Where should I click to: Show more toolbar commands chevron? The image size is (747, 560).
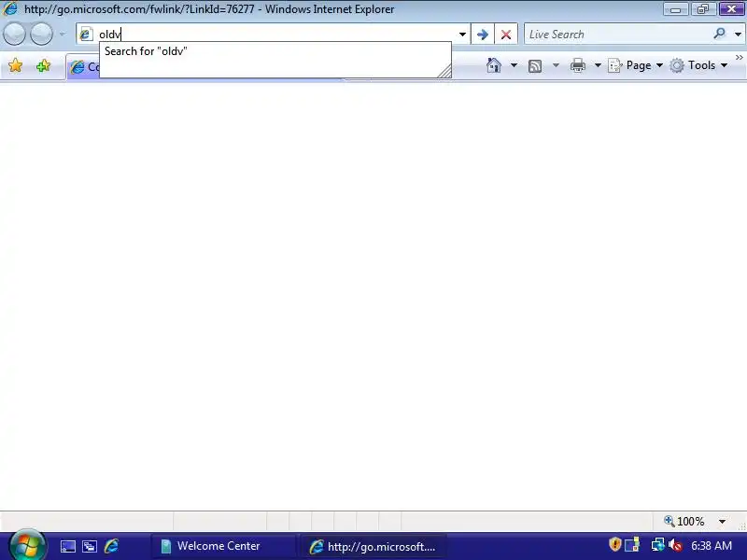(739, 57)
